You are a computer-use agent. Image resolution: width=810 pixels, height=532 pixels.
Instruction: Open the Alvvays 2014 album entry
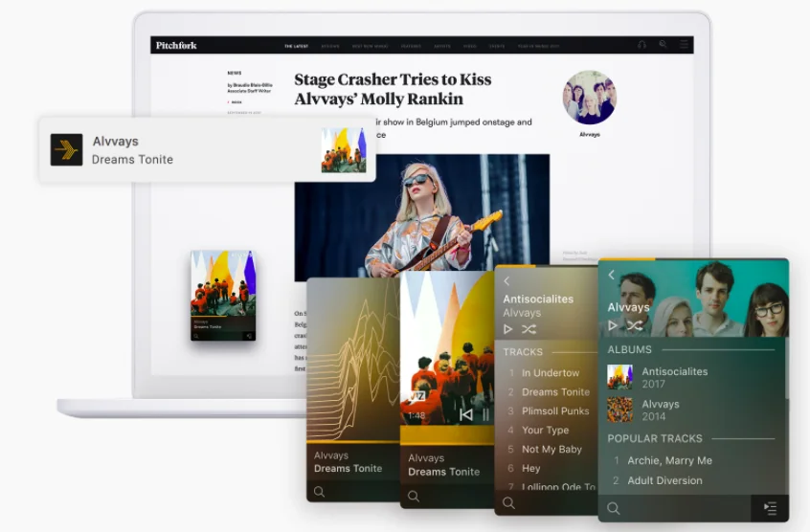pyautogui.click(x=690, y=410)
